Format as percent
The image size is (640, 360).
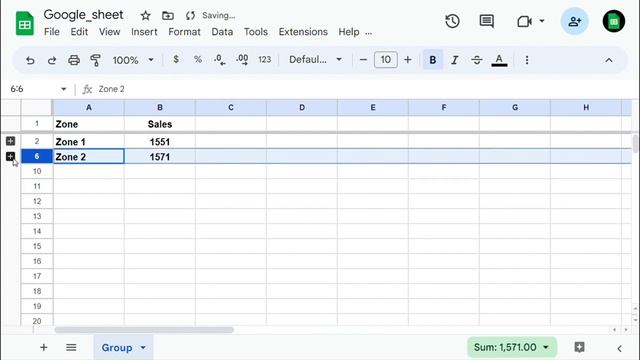[x=198, y=60]
